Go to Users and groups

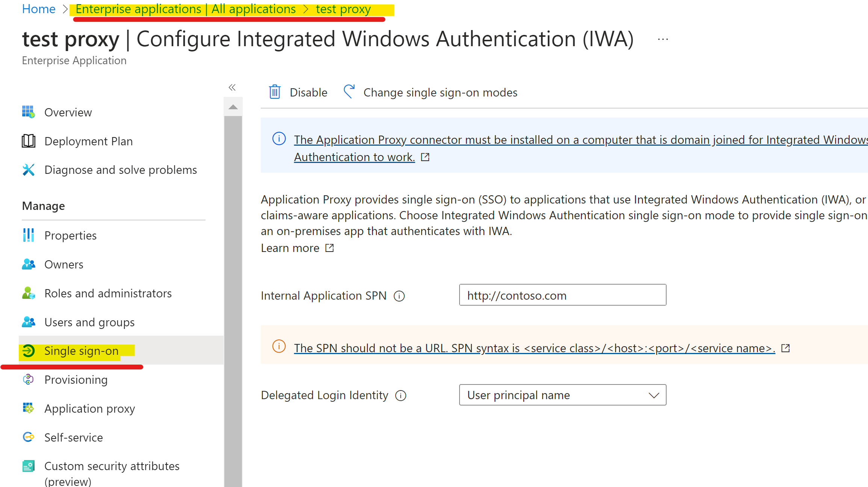point(89,322)
